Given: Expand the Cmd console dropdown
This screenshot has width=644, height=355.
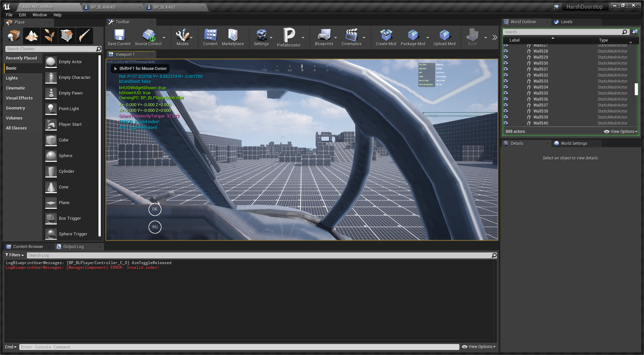Looking at the screenshot, I should click(x=11, y=347).
